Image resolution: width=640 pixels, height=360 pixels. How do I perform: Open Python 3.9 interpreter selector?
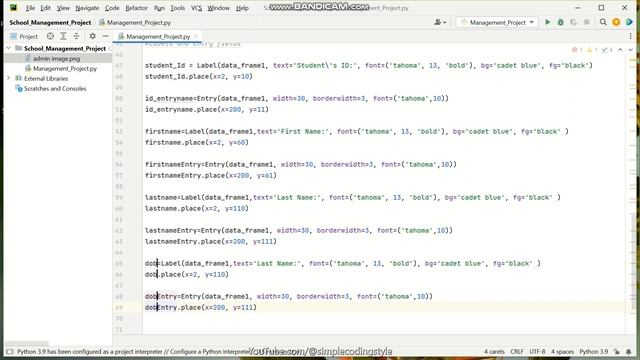click(x=593, y=351)
